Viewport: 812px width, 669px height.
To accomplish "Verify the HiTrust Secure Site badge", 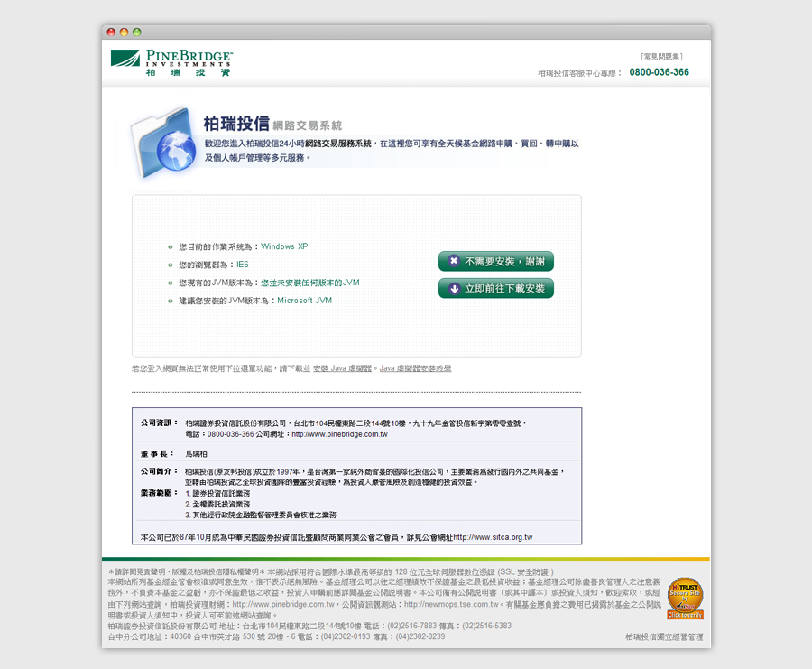I will tap(685, 598).
